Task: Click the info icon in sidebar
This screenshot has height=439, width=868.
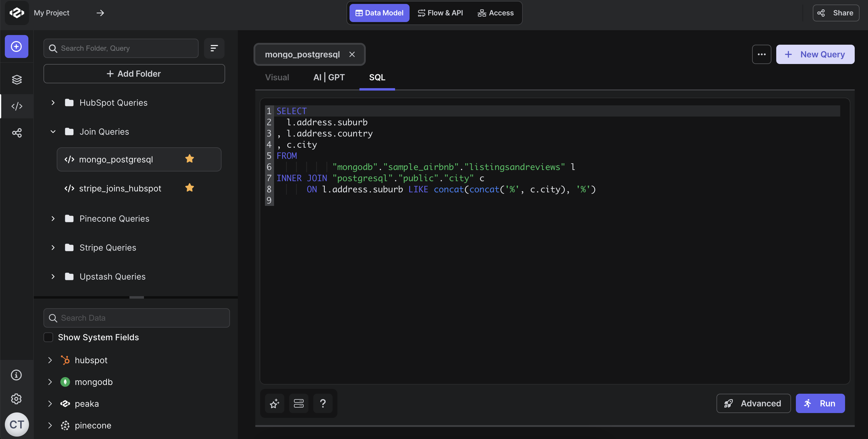Action: [x=17, y=375]
